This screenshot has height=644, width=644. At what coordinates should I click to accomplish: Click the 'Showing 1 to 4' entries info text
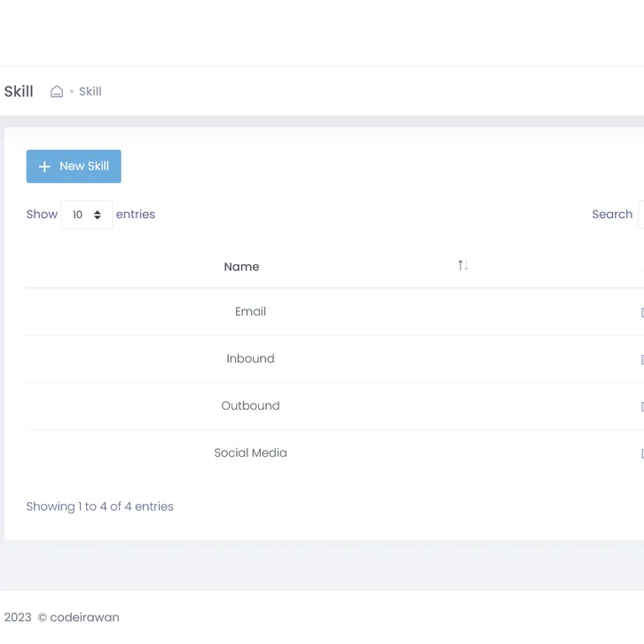pos(100,507)
